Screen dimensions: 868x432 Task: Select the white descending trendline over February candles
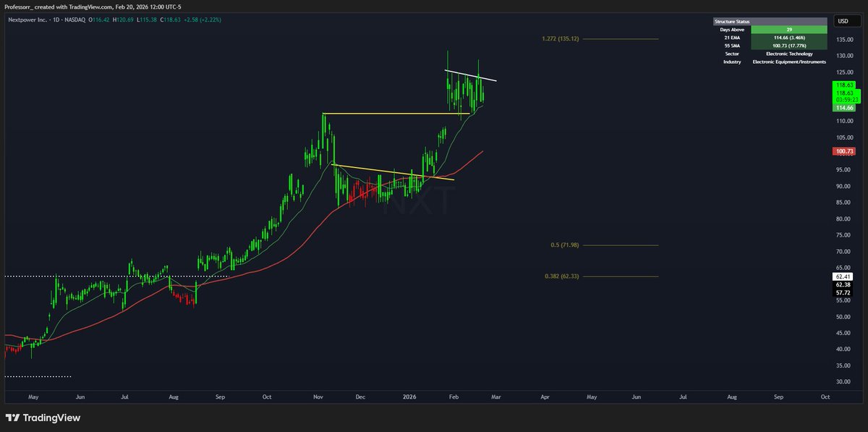click(x=471, y=75)
